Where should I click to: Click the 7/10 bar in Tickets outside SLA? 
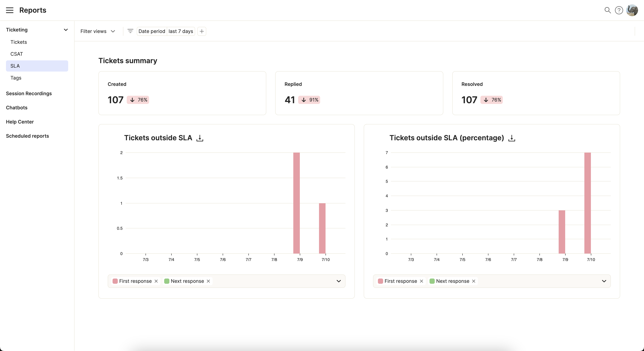322,228
